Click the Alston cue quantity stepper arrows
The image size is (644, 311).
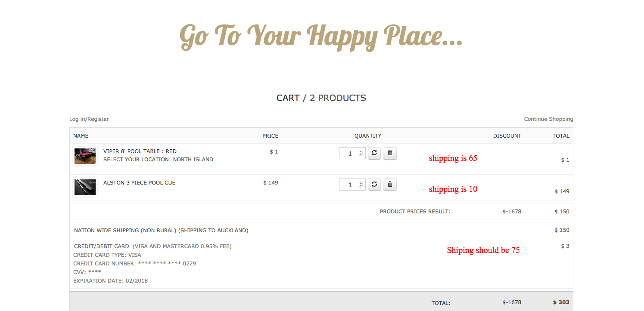point(361,185)
